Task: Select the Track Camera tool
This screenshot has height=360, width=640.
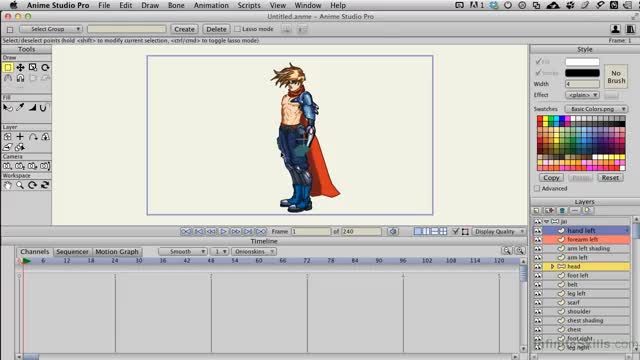Action: point(7,166)
